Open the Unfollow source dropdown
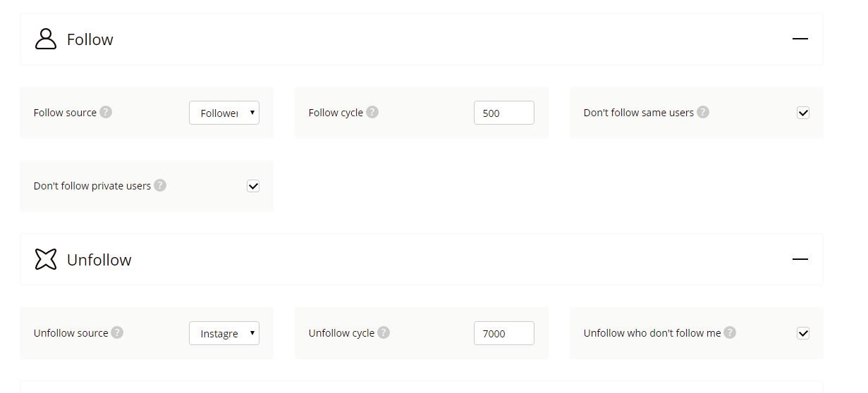This screenshot has height=393, width=868. [x=224, y=333]
